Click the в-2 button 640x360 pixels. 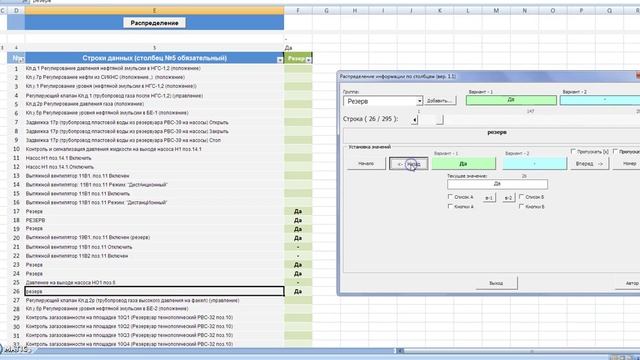(508, 198)
